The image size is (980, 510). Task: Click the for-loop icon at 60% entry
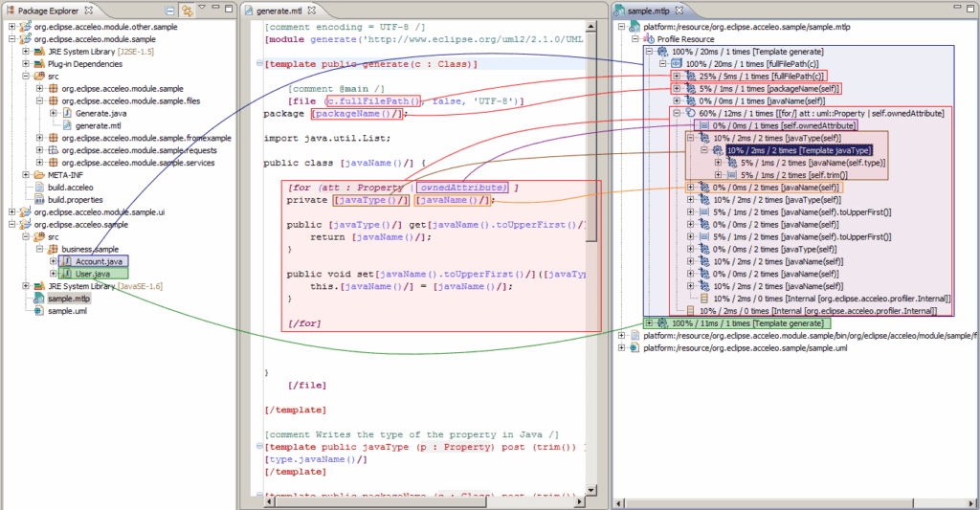689,113
